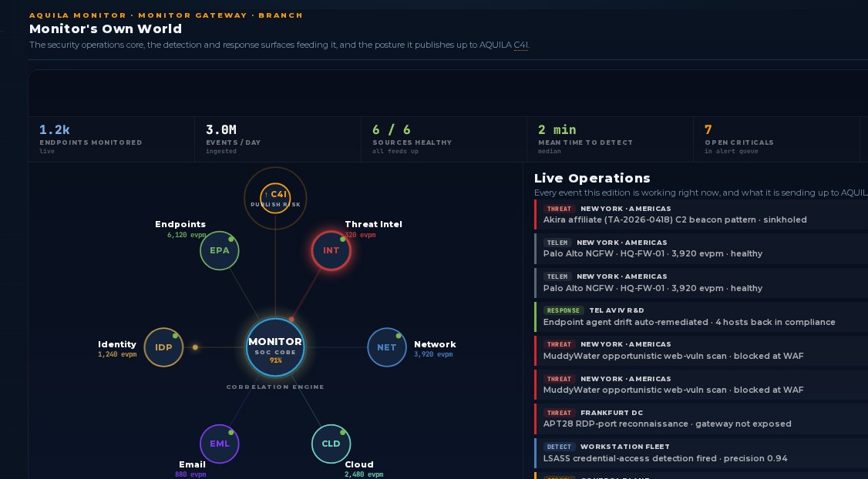Viewport: 868px width, 479px height.
Task: Click the Live Operations heading
Action: tap(592, 178)
